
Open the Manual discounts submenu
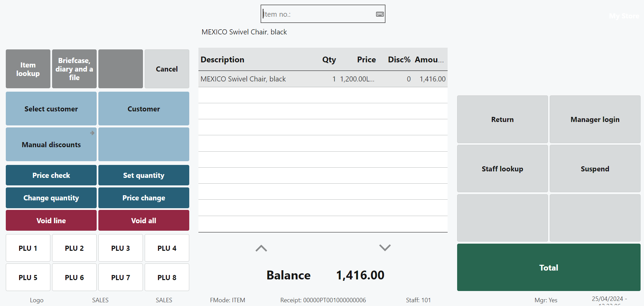pyautogui.click(x=51, y=144)
